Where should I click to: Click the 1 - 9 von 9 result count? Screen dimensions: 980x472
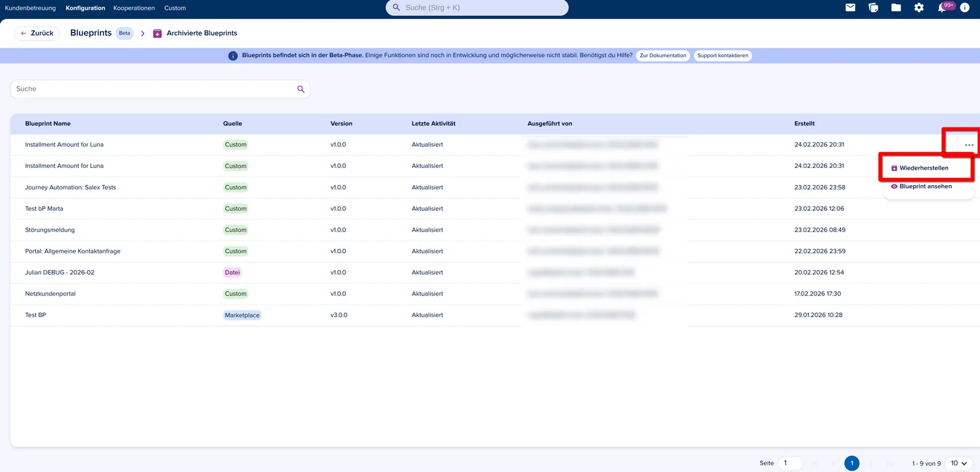[x=926, y=463]
